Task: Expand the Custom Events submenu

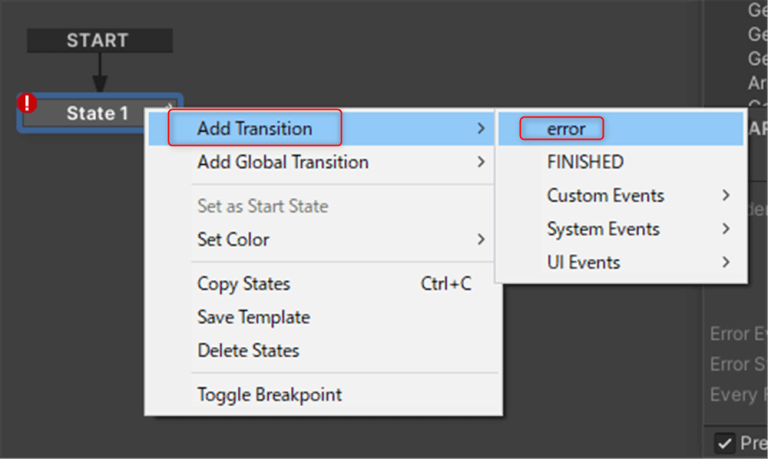Action: 606,195
